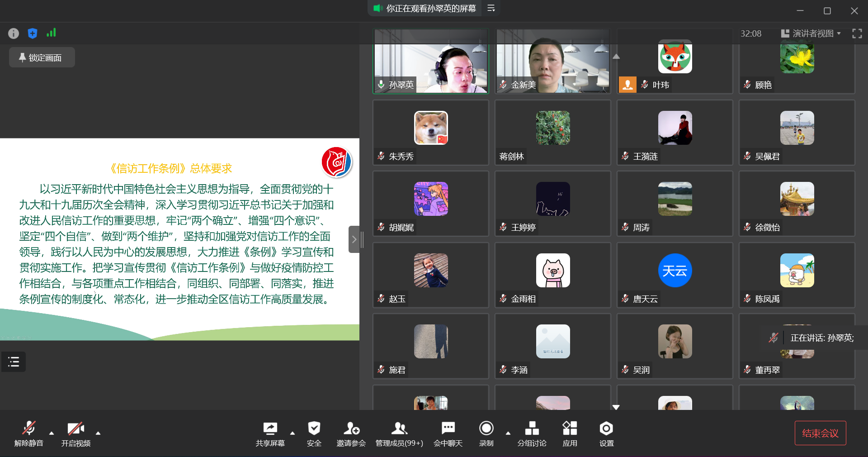Open the 应用 apps panel
The image size is (868, 457).
pos(570,433)
